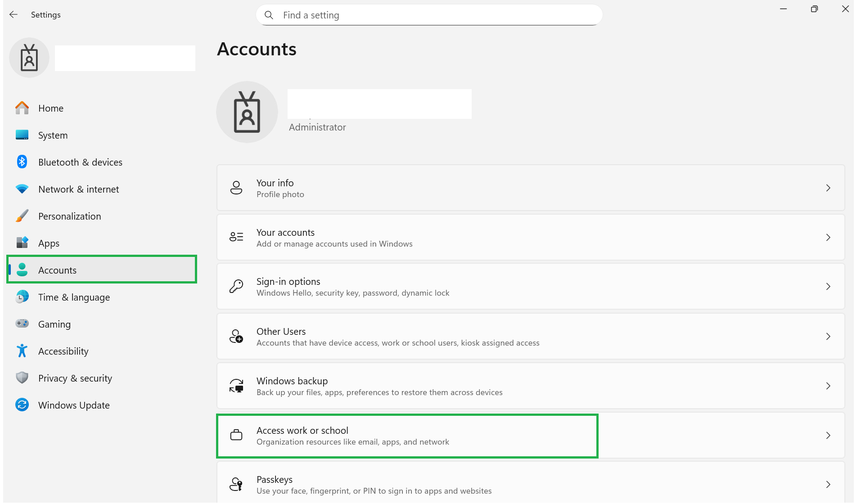Select Bluetooth & devices category

point(102,162)
